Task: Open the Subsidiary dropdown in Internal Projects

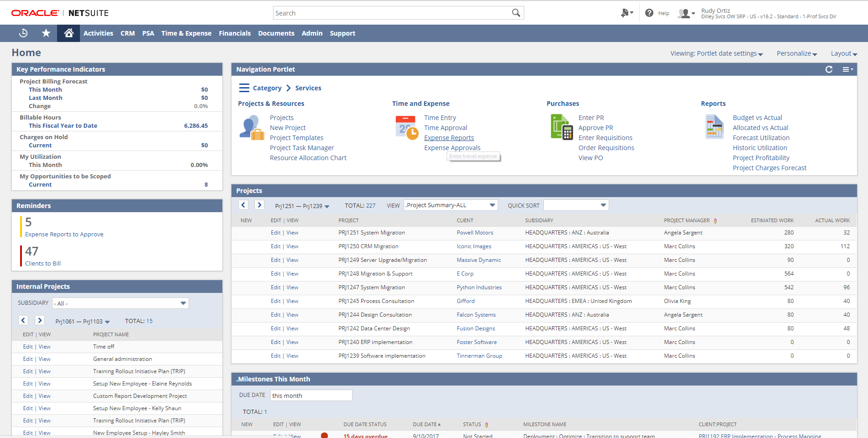Action: click(183, 303)
